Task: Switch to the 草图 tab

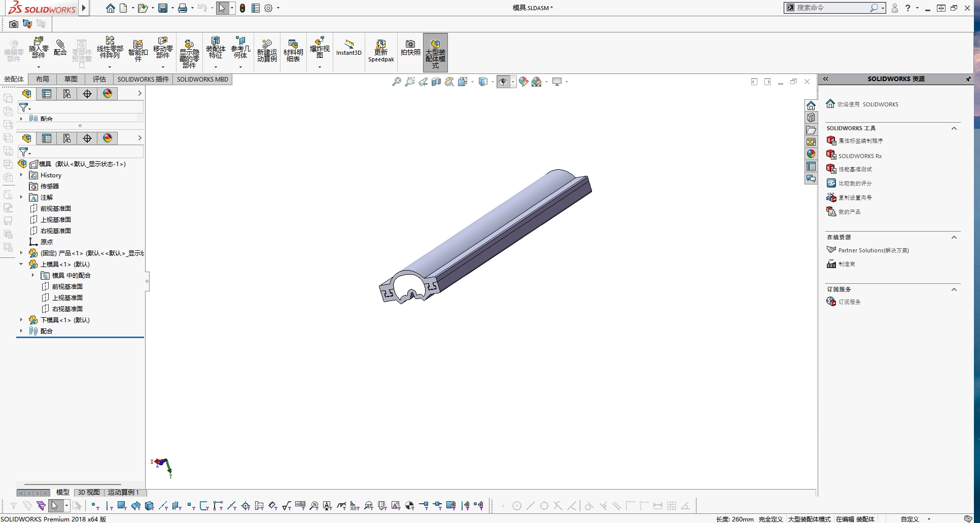Action: [x=71, y=79]
